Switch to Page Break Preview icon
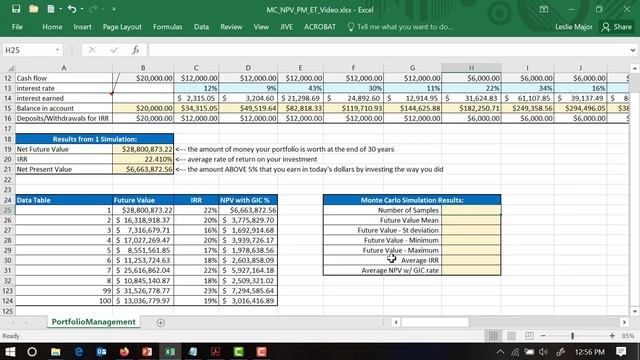The image size is (640, 360). [529, 336]
